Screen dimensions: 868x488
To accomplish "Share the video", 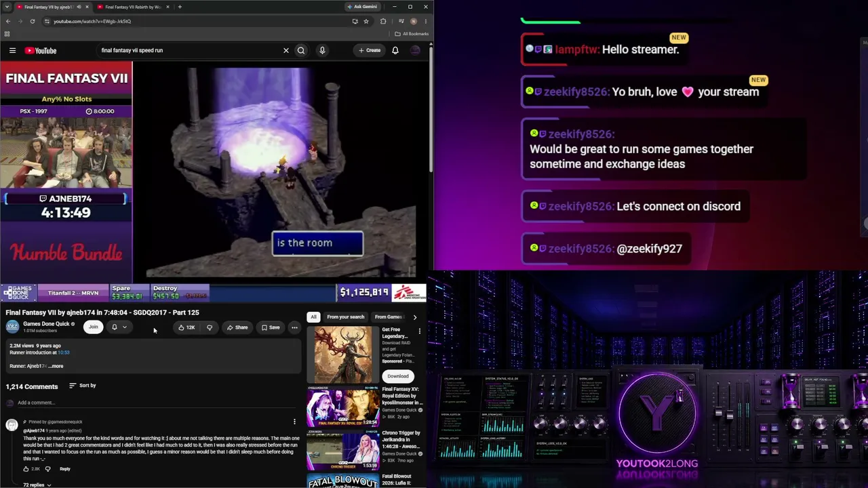I will [237, 327].
